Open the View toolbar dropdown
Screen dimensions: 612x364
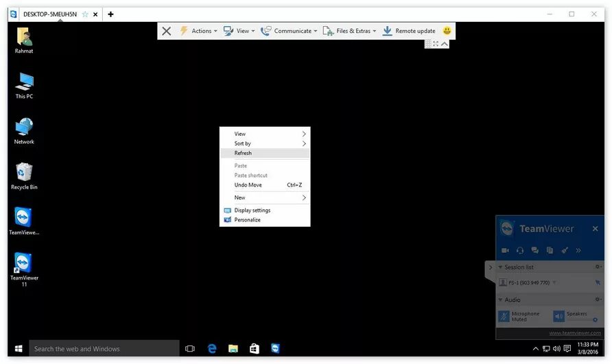pyautogui.click(x=239, y=31)
